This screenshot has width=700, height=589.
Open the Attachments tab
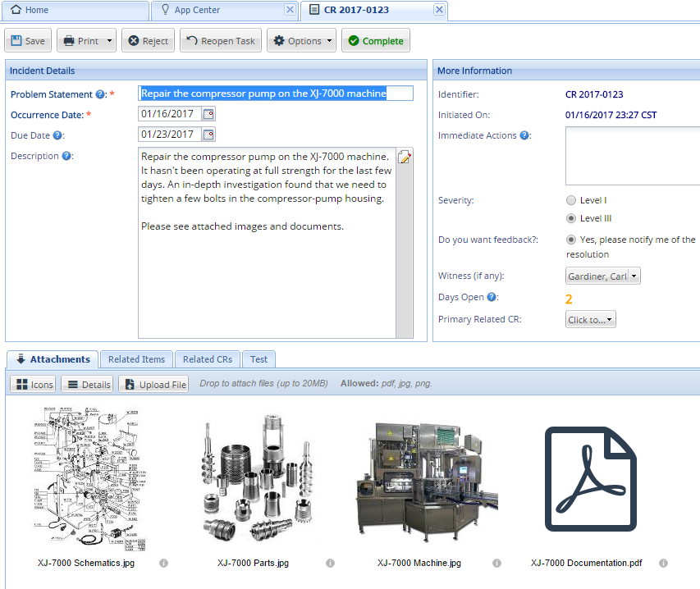tap(53, 359)
